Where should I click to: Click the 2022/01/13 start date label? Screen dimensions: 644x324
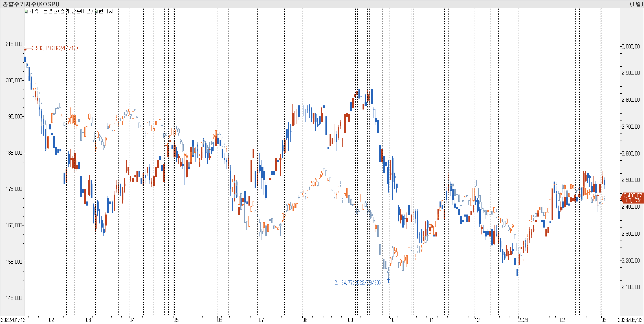13,320
